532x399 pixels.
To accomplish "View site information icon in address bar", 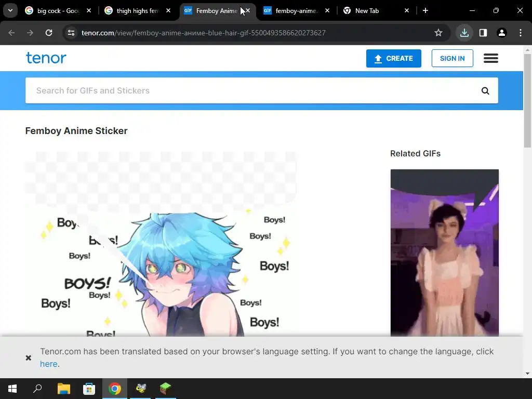I will point(71,33).
